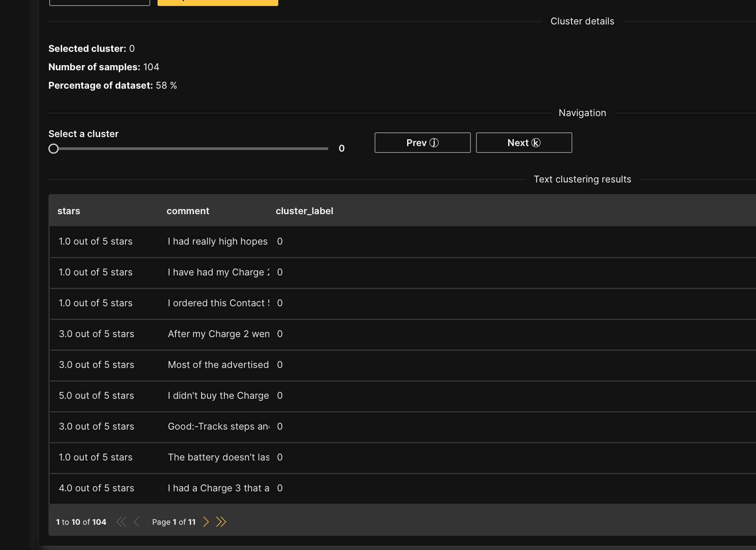Sort by the stars column header
This screenshot has width=756, height=550.
pos(69,211)
